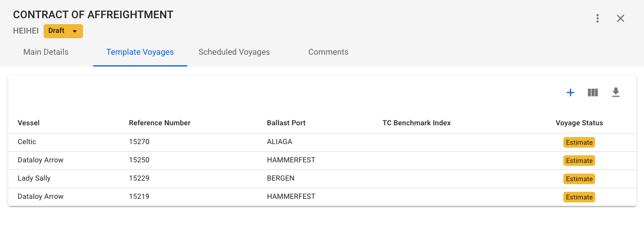Download the voyages table
Viewport: 644px width, 230px height.
pyautogui.click(x=615, y=93)
